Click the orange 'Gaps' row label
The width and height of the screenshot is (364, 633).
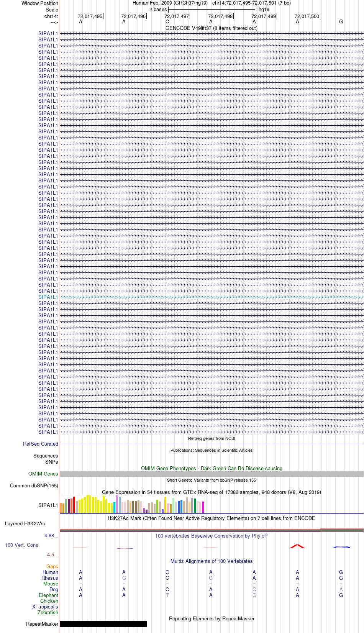point(52,566)
